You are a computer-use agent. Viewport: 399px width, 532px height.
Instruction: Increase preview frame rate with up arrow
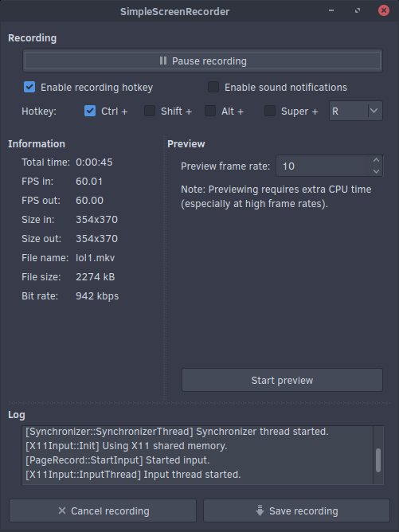[376, 161]
